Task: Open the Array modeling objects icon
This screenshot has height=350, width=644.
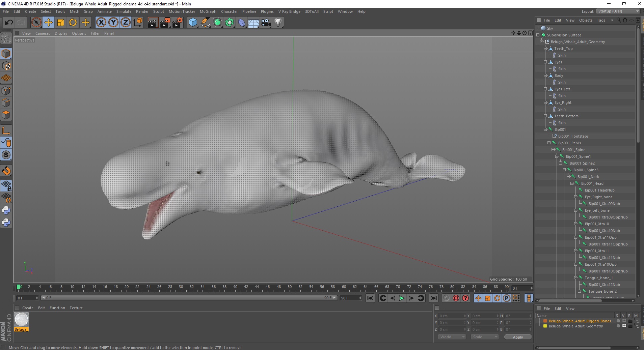Action: [x=230, y=23]
